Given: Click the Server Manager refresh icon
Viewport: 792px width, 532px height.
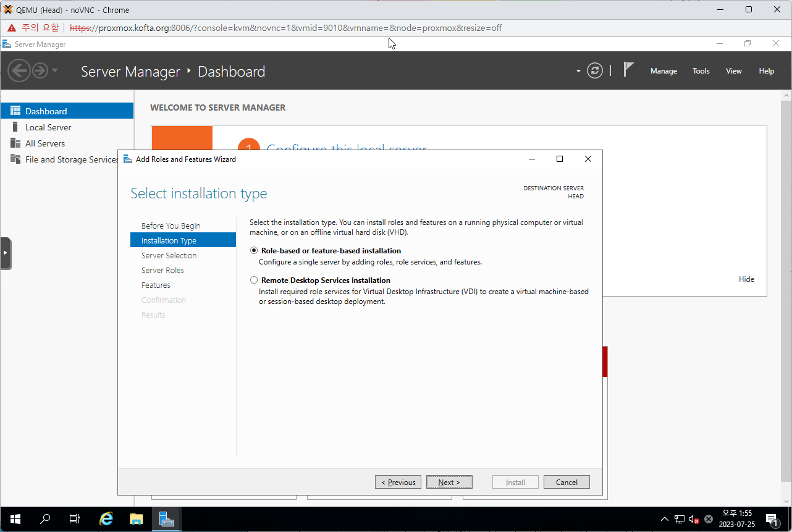Looking at the screenshot, I should click(x=594, y=70).
